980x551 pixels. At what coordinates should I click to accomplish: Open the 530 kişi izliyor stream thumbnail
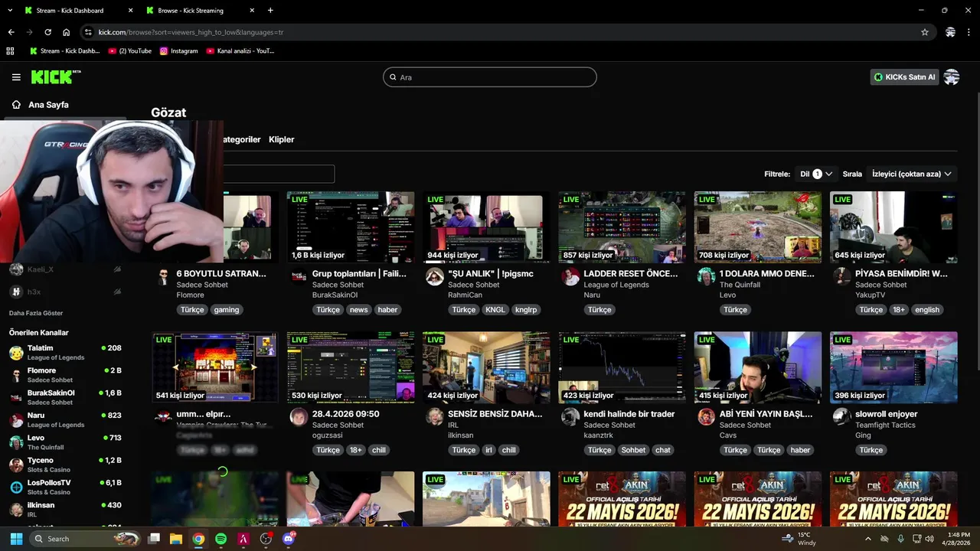point(351,367)
